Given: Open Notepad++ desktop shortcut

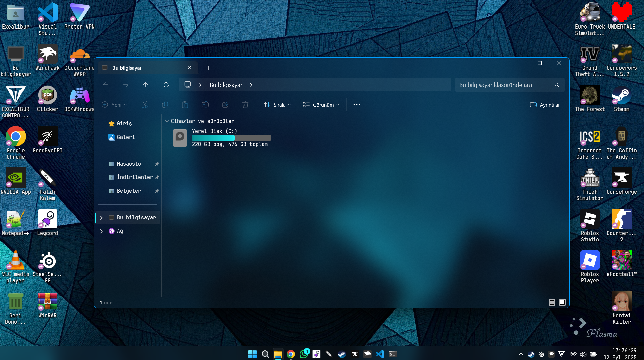Looking at the screenshot, I should [x=15, y=222].
